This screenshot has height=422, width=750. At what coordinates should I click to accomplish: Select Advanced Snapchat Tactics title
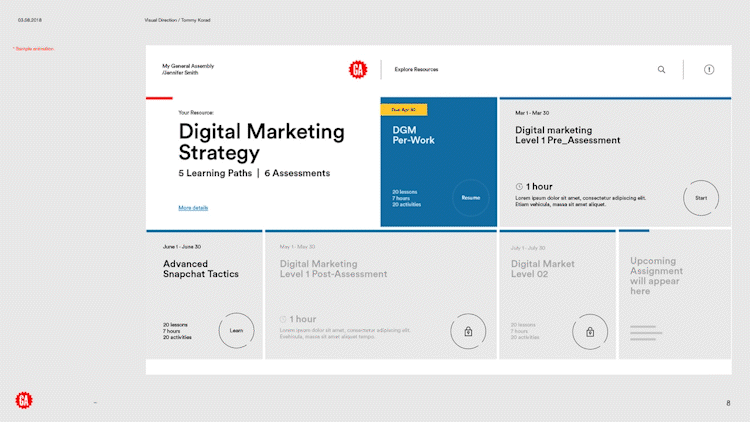click(x=200, y=269)
